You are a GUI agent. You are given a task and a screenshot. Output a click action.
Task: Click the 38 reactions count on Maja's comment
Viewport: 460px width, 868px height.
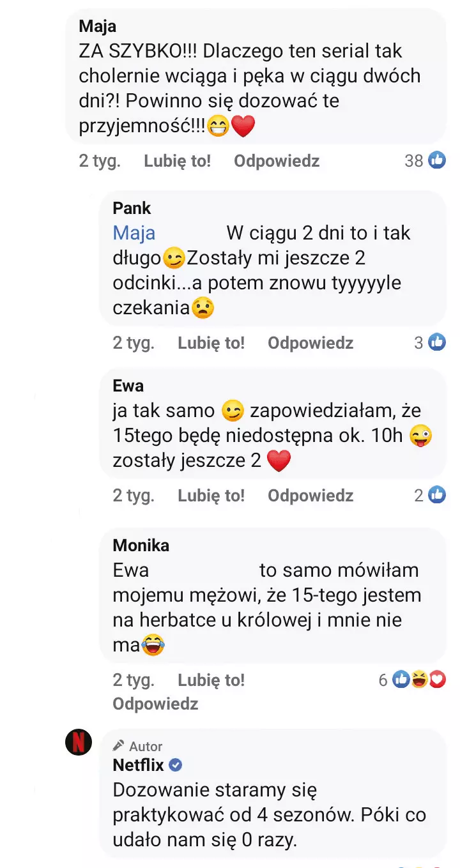[414, 161]
